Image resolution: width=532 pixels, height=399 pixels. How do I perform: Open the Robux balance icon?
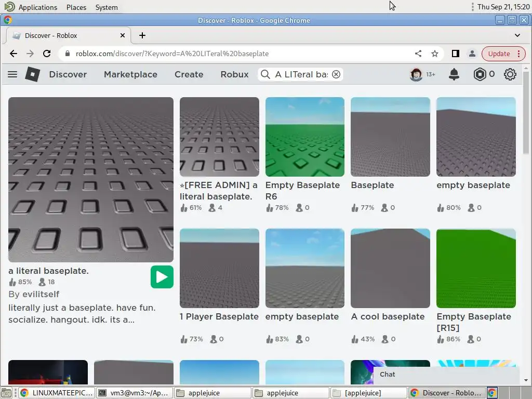click(480, 74)
